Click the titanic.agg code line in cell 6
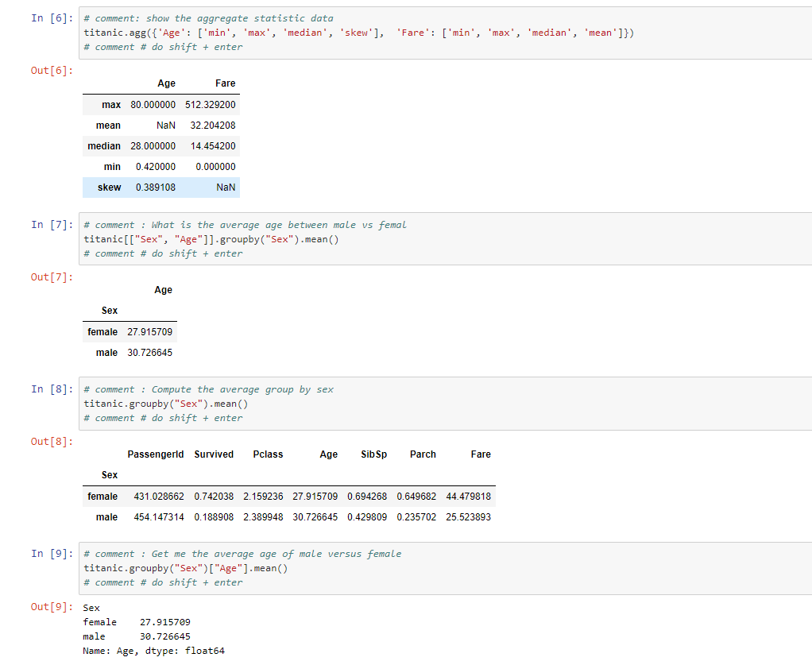This screenshot has width=812, height=665. tap(358, 33)
